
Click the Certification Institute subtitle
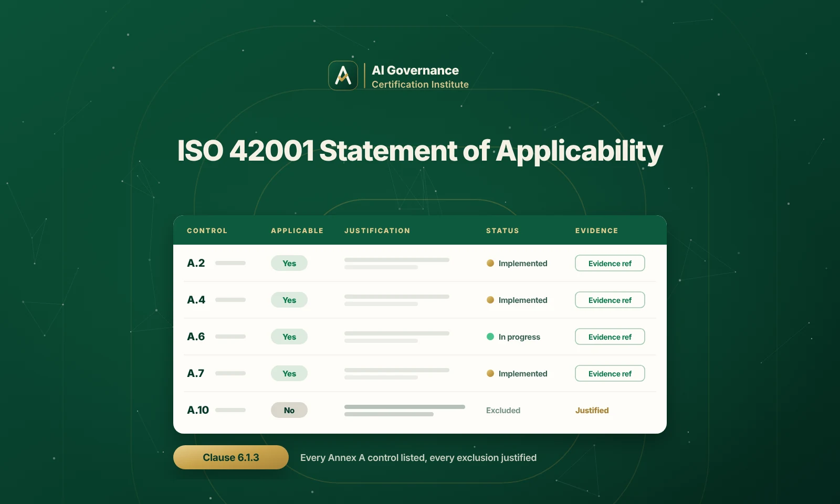point(420,85)
